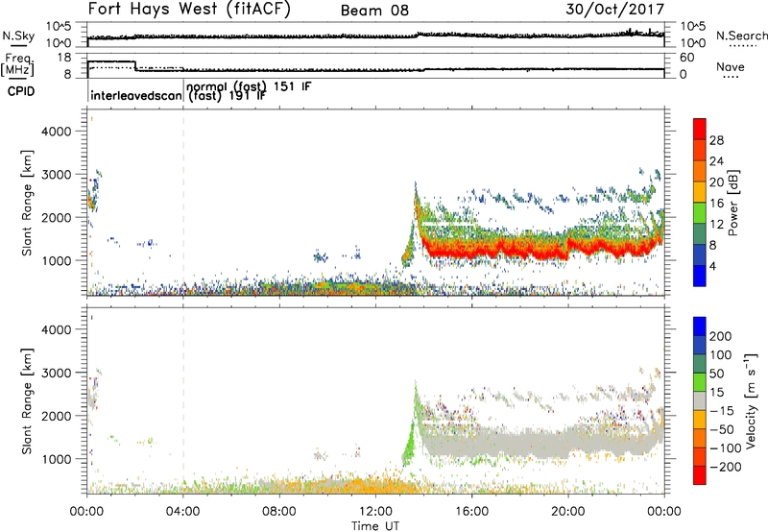
Task: Click the '3000' tick in the power panel
Action: [x=57, y=175]
